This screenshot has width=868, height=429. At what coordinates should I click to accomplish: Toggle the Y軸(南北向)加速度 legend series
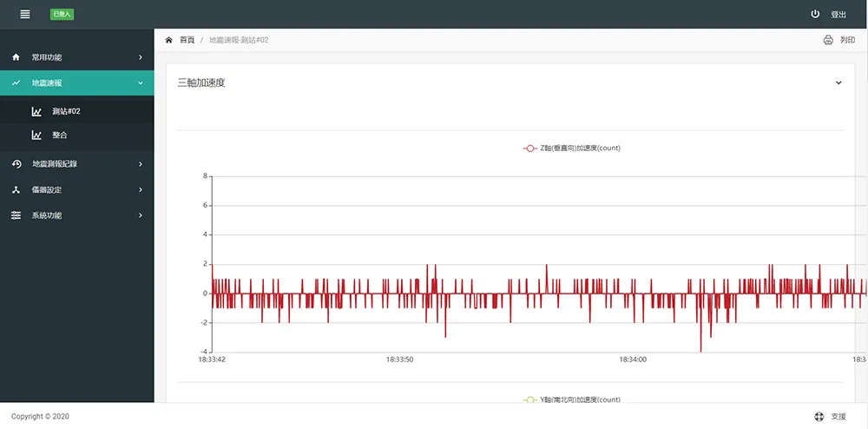click(572, 399)
